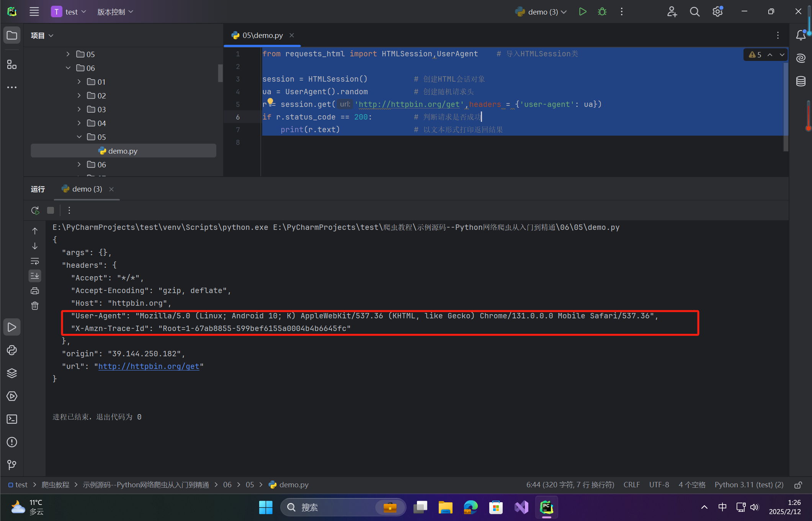The image size is (812, 521).
Task: Open more run actions menu
Action: tap(622, 11)
